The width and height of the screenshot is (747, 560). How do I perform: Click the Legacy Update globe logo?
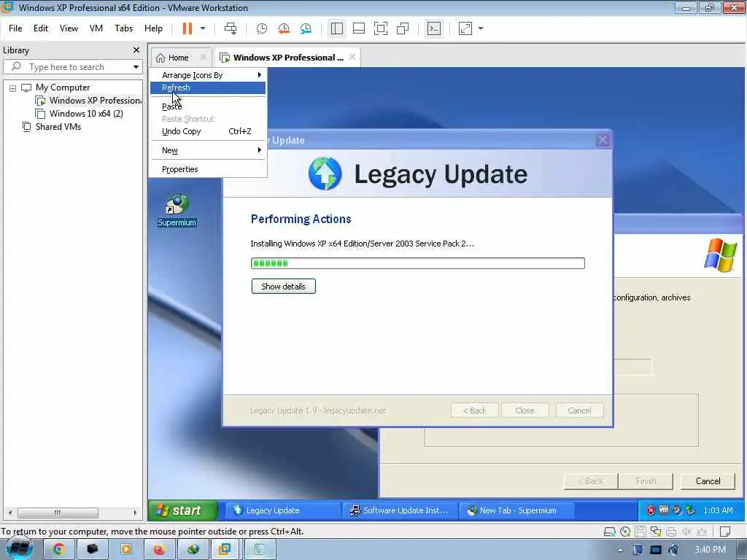coord(325,174)
